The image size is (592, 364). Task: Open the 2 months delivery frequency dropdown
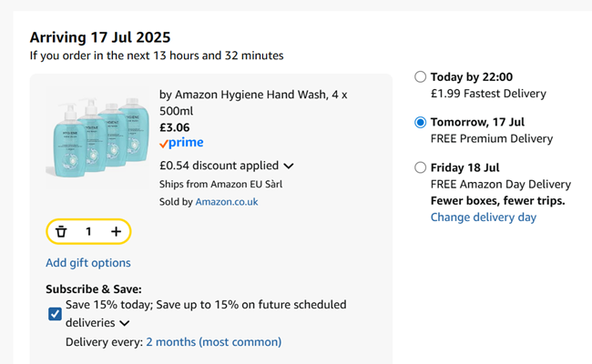coord(213,342)
